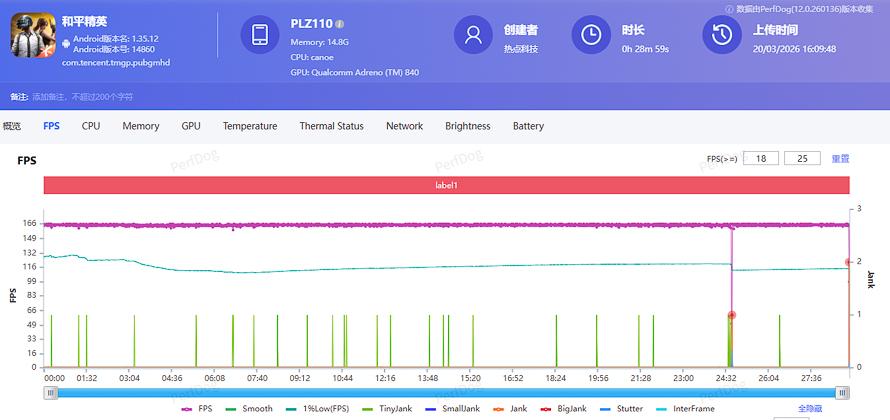Image resolution: width=890 pixels, height=420 pixels.
Task: Toggle the InterFrame legend entry
Action: click(686, 409)
